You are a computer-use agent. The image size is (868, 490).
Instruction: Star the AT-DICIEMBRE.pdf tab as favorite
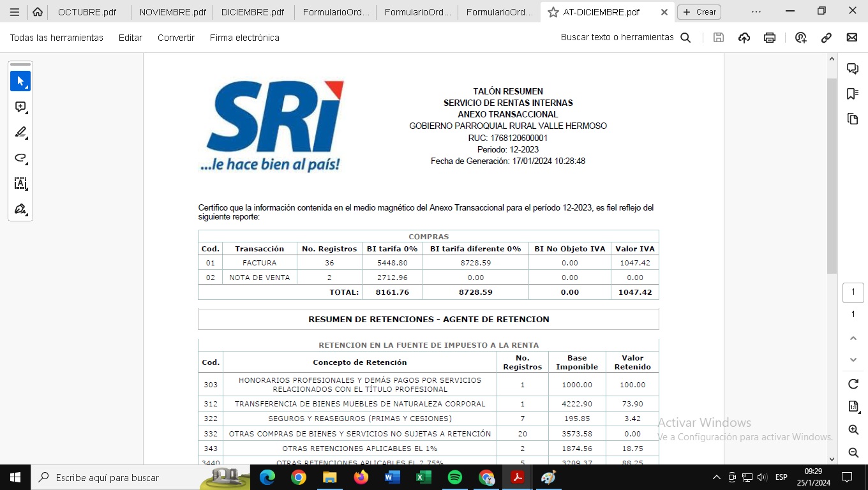tap(553, 12)
